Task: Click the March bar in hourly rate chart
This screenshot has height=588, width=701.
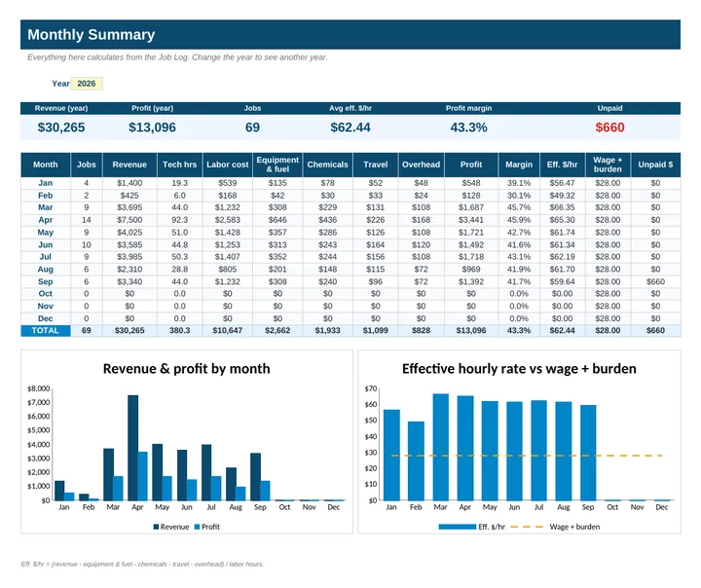Action: pyautogui.click(x=440, y=447)
